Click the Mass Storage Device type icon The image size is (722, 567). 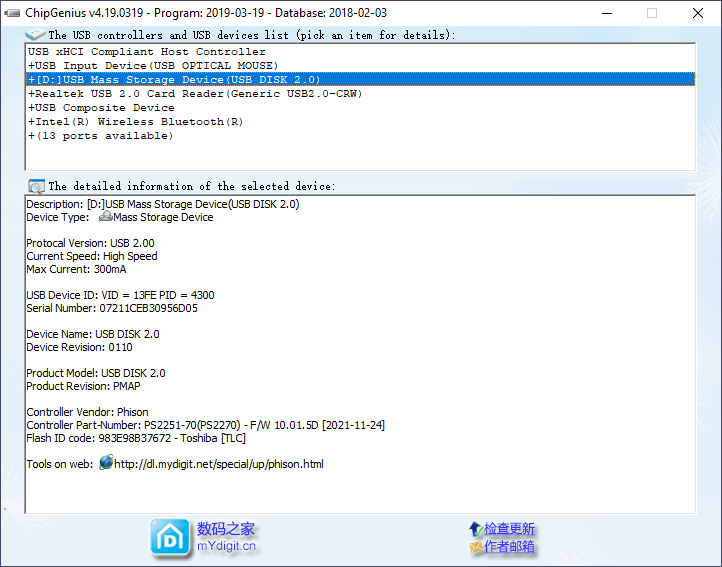tap(105, 216)
